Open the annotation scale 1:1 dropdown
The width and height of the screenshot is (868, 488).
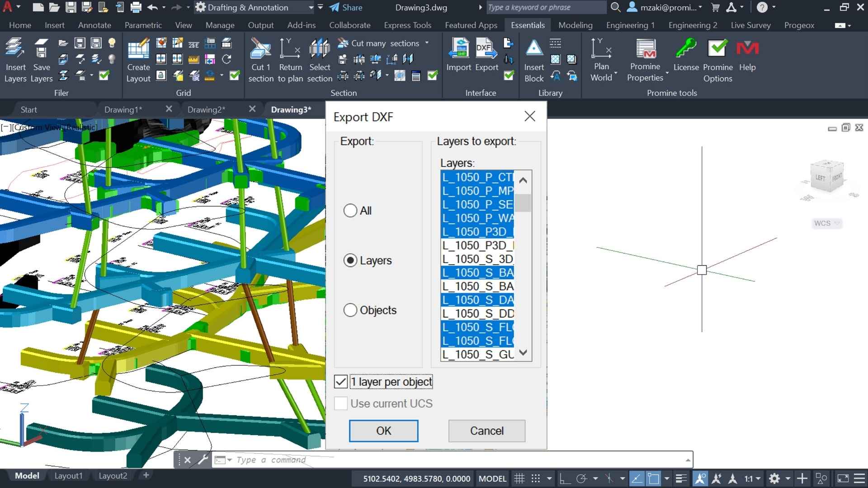[x=752, y=479]
